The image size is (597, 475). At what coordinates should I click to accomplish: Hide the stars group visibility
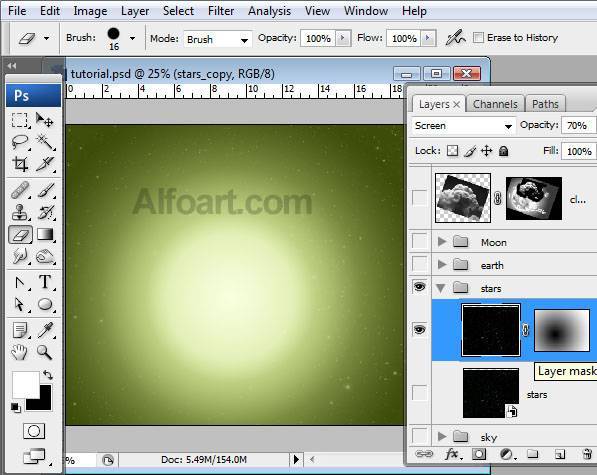[420, 287]
